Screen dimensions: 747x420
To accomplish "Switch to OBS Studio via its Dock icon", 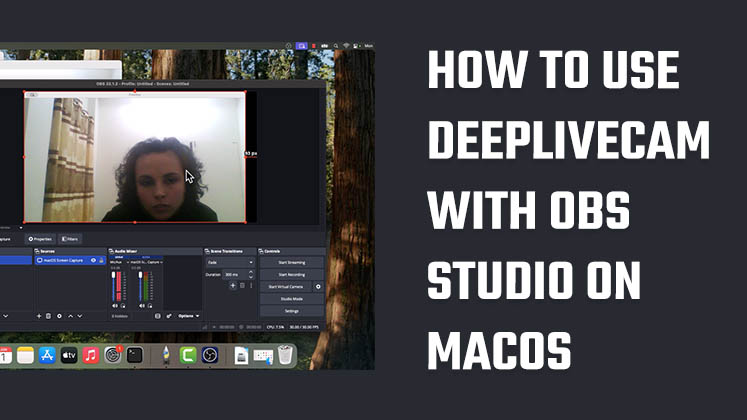I will tap(210, 355).
